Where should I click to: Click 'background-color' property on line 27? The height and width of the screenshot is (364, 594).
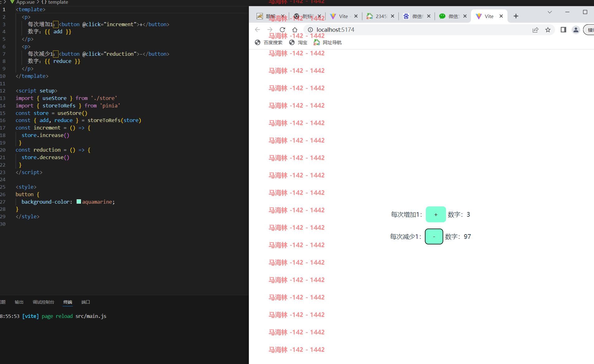point(45,202)
